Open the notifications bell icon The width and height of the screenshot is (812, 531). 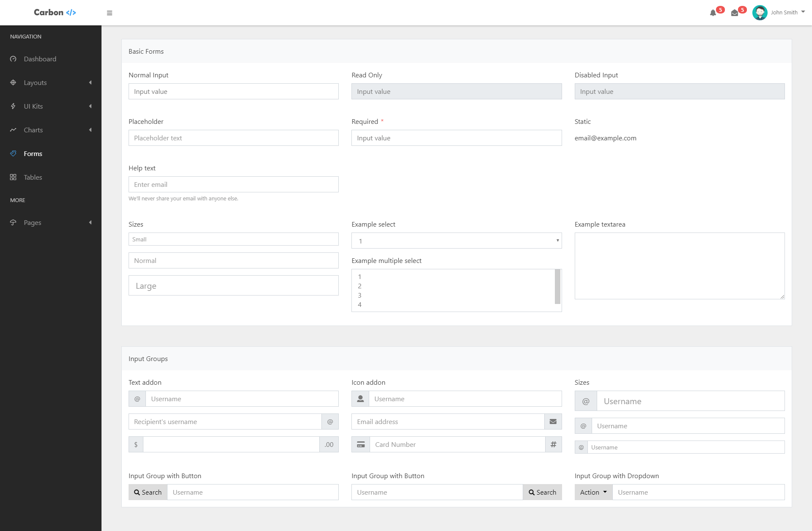point(713,13)
